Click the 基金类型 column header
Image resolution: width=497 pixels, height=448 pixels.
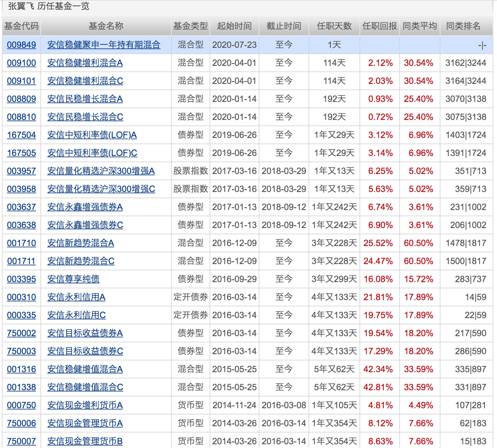point(191,26)
